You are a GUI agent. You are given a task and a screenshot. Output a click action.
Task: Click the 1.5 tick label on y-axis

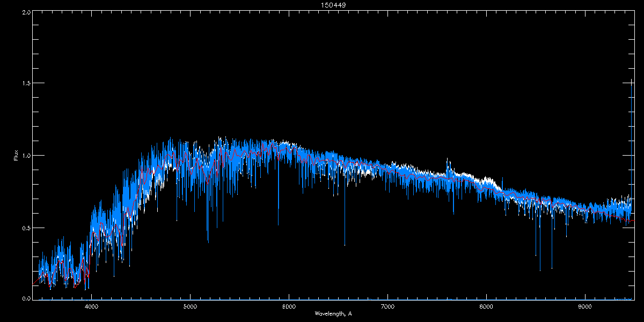pos(26,83)
